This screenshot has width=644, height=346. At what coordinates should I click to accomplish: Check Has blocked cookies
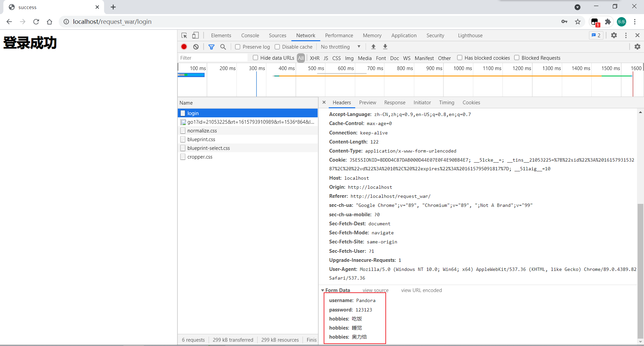click(x=460, y=58)
